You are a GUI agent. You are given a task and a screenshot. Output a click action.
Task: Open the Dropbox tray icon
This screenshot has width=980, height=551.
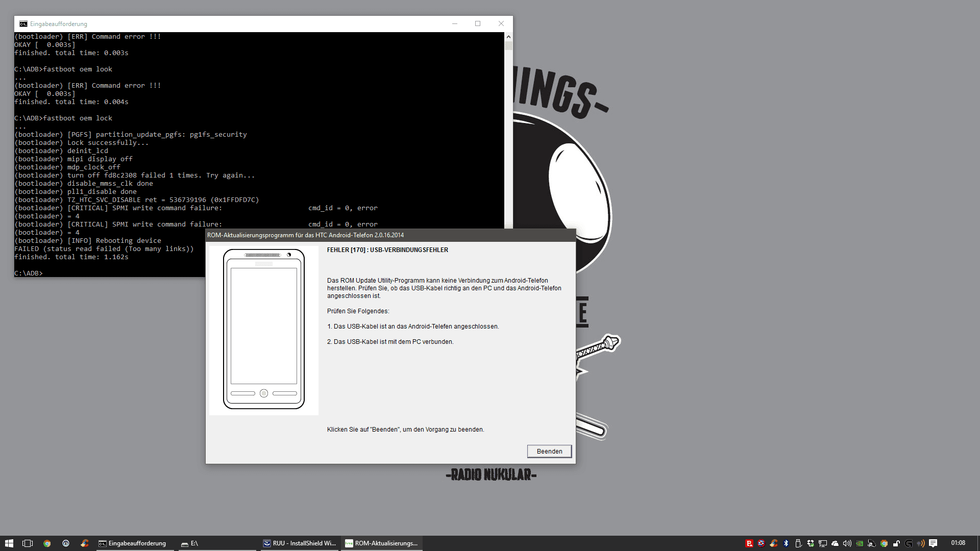point(811,543)
